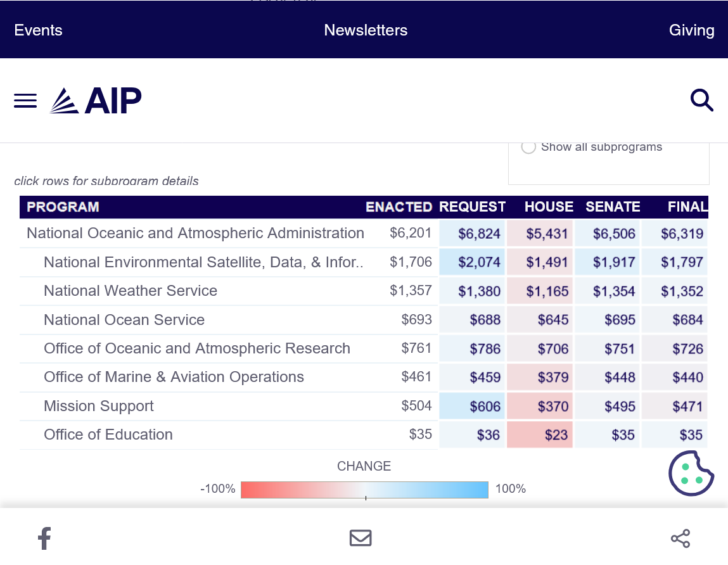
Task: Select Office of Marine & Aviation Operations row
Action: tap(174, 377)
